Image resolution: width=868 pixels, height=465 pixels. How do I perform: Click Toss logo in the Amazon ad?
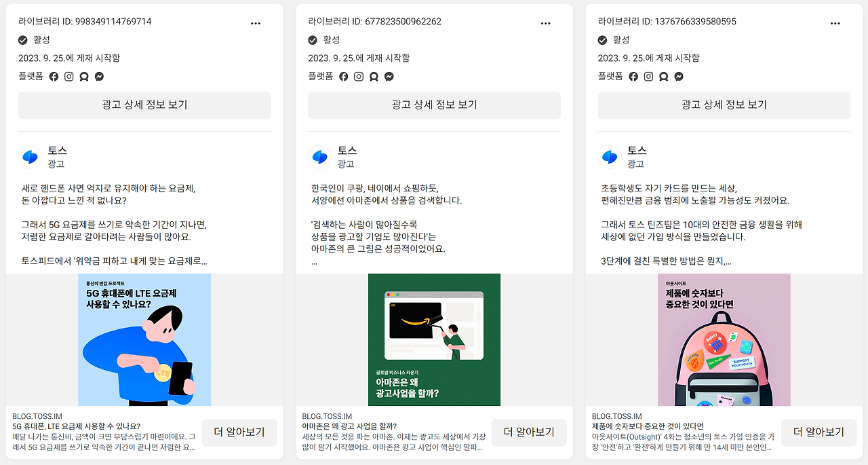[x=320, y=157]
